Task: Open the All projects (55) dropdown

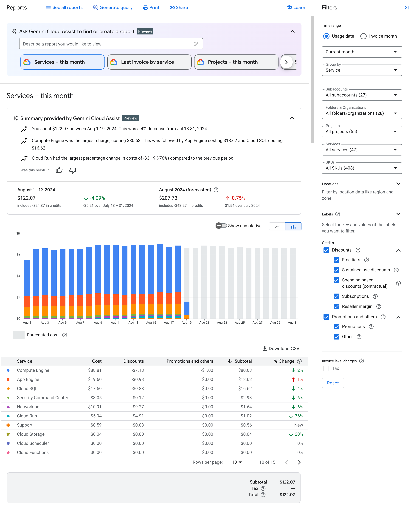Action: tap(362, 132)
